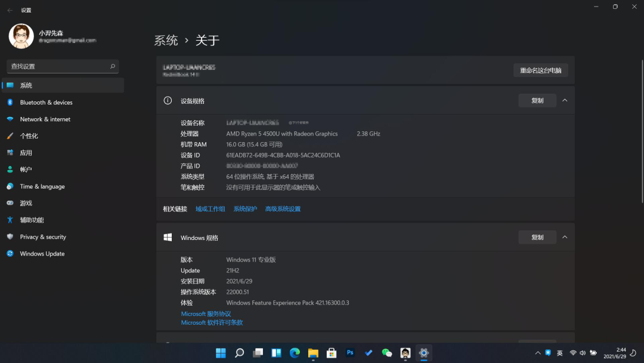The width and height of the screenshot is (644, 363).
Task: Click the Settings gear on taskbar
Action: (424, 353)
